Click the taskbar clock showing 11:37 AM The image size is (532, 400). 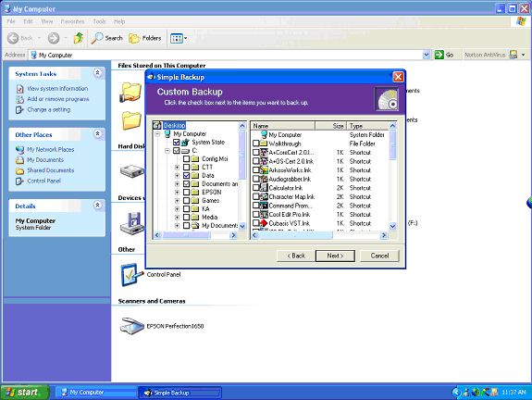[x=513, y=393]
